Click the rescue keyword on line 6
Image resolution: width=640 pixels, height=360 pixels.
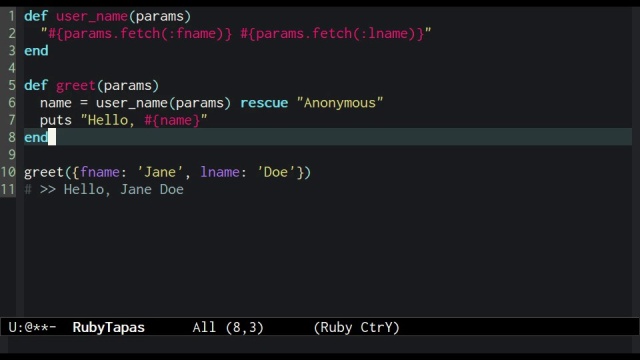click(x=264, y=103)
